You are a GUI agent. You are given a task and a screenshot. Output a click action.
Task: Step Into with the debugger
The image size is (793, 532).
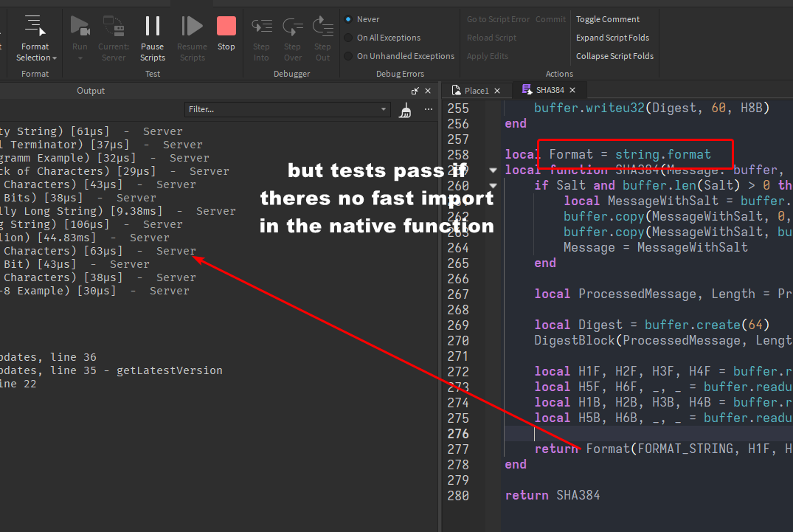(261, 38)
